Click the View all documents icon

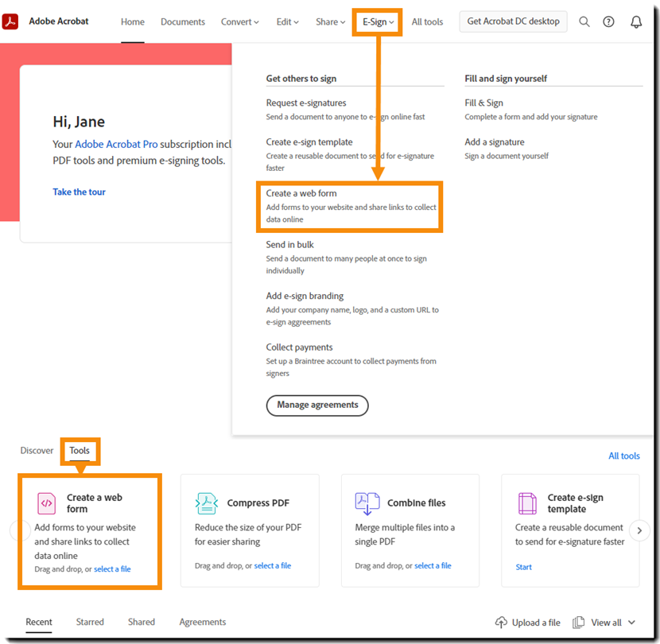pos(579,622)
